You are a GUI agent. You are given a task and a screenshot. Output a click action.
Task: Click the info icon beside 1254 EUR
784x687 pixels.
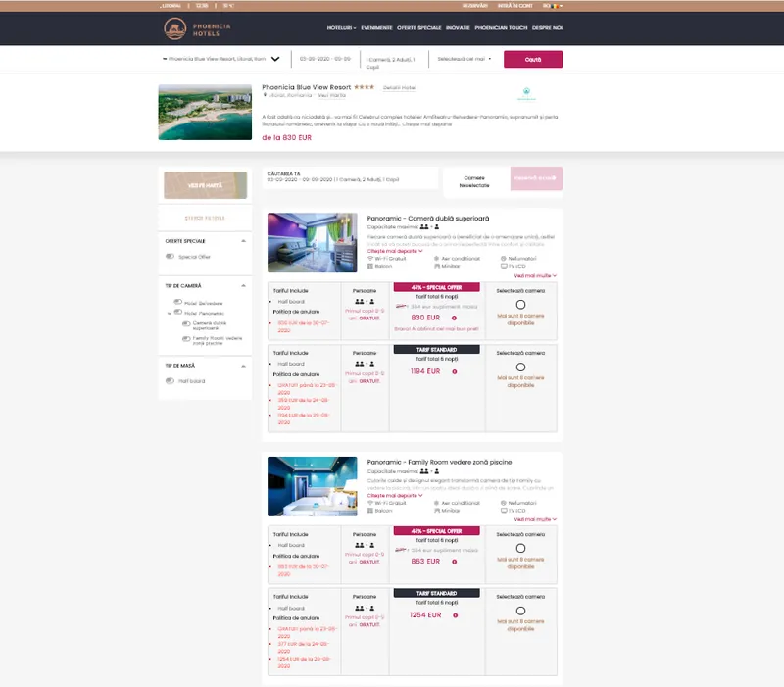pos(454,615)
